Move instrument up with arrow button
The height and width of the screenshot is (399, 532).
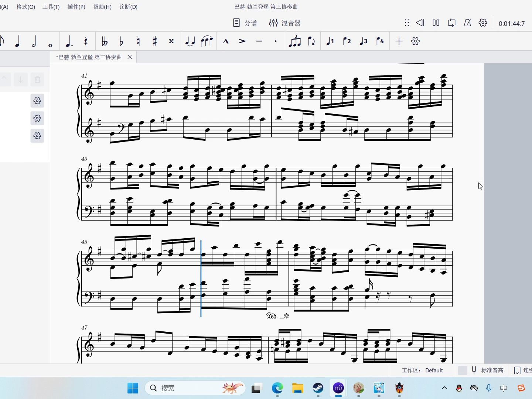point(4,79)
